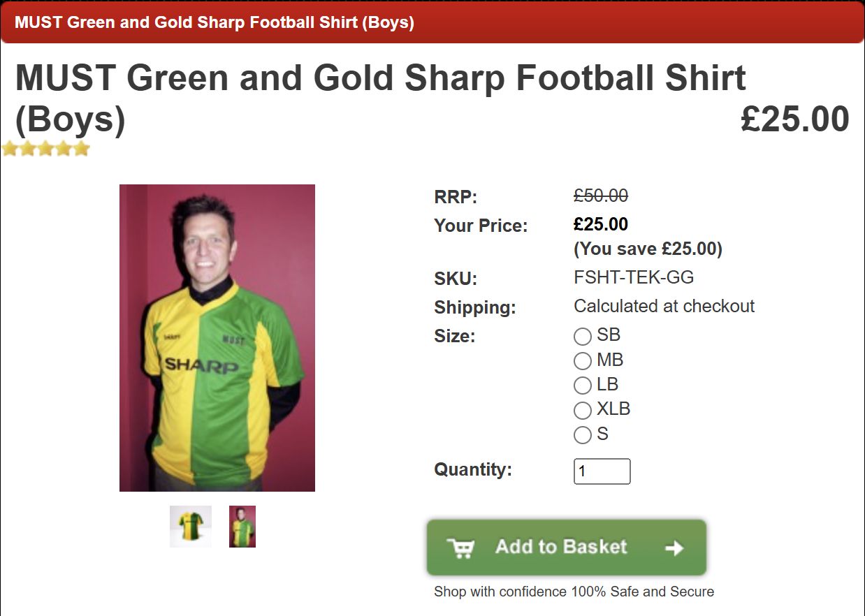Click the 'Shop with confidence' security note
Screen dimensions: 865x616
pyautogui.click(x=574, y=592)
